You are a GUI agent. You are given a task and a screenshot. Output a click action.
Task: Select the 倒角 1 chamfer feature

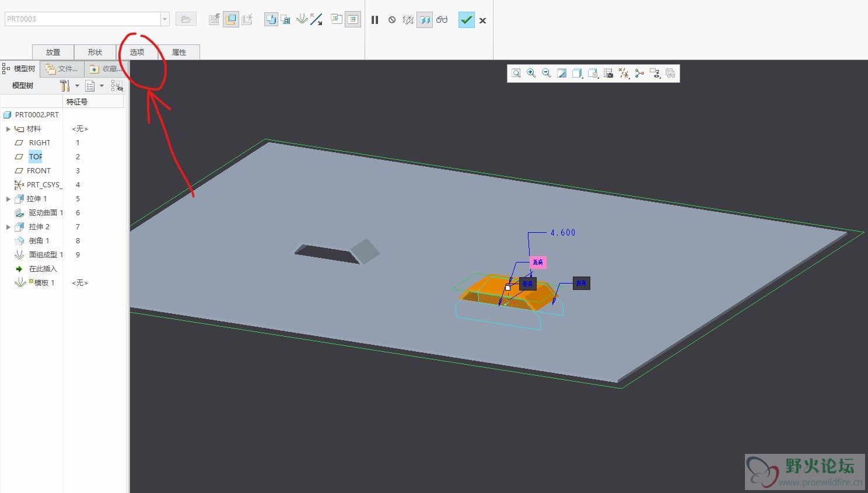pos(39,241)
